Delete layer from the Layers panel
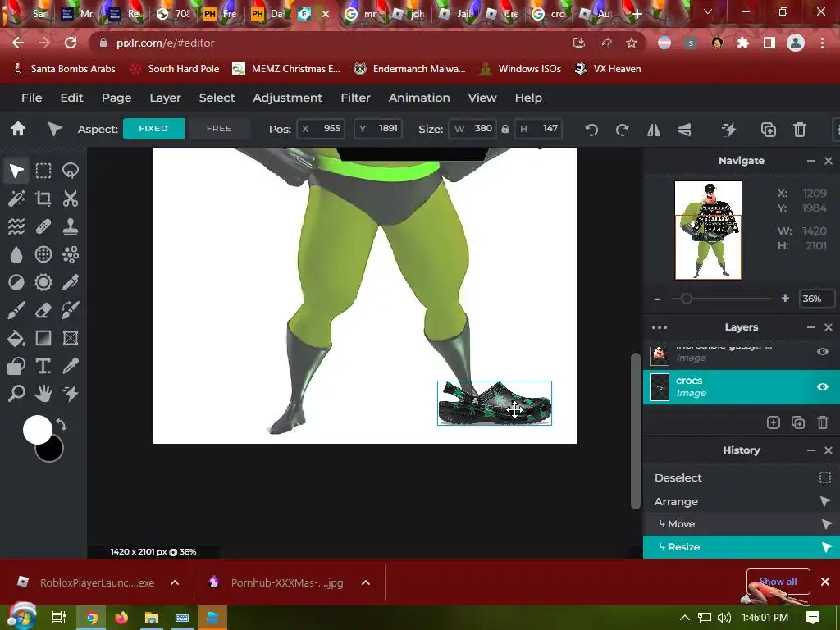 tap(823, 422)
